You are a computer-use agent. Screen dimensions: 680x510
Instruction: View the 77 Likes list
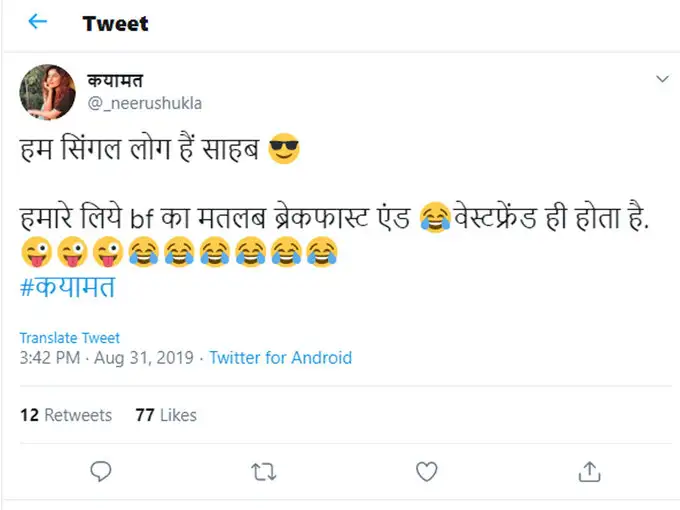[165, 415]
